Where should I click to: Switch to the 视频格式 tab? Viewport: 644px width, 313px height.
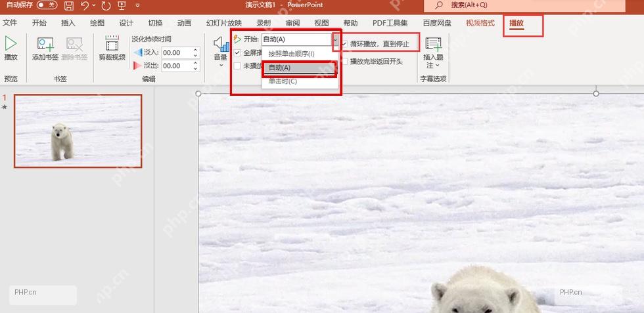[480, 22]
